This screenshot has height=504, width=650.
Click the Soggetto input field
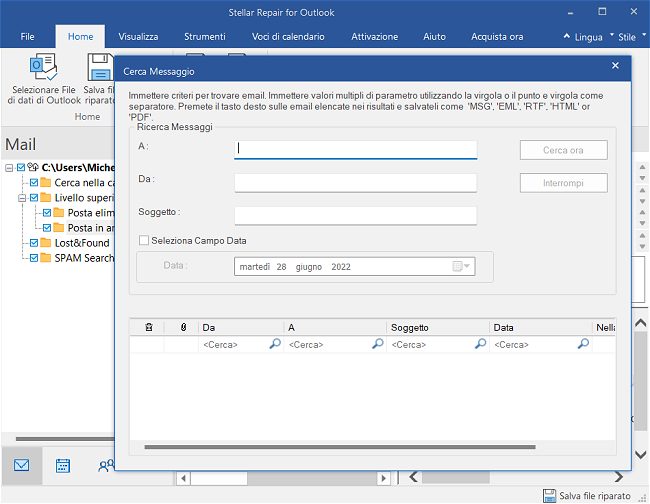356,216
